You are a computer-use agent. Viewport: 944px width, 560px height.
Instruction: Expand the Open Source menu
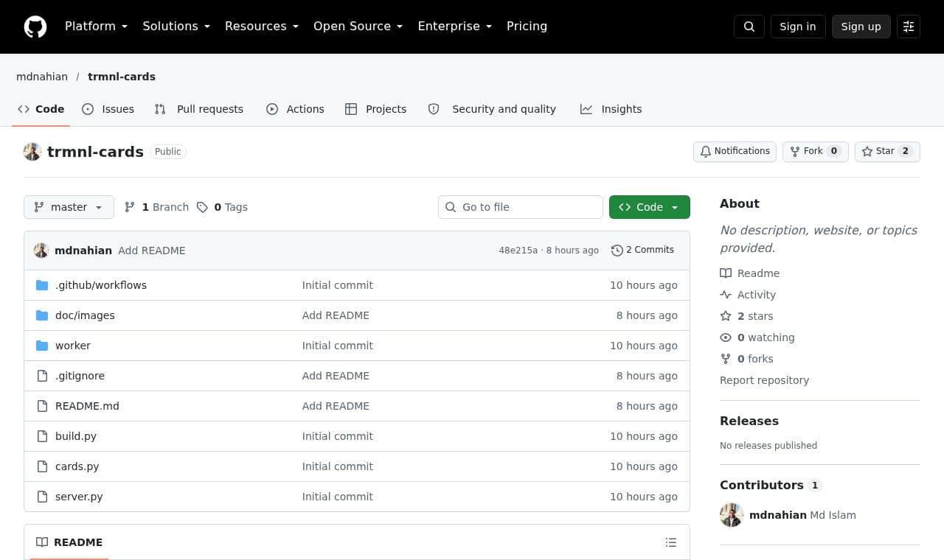coord(358,26)
